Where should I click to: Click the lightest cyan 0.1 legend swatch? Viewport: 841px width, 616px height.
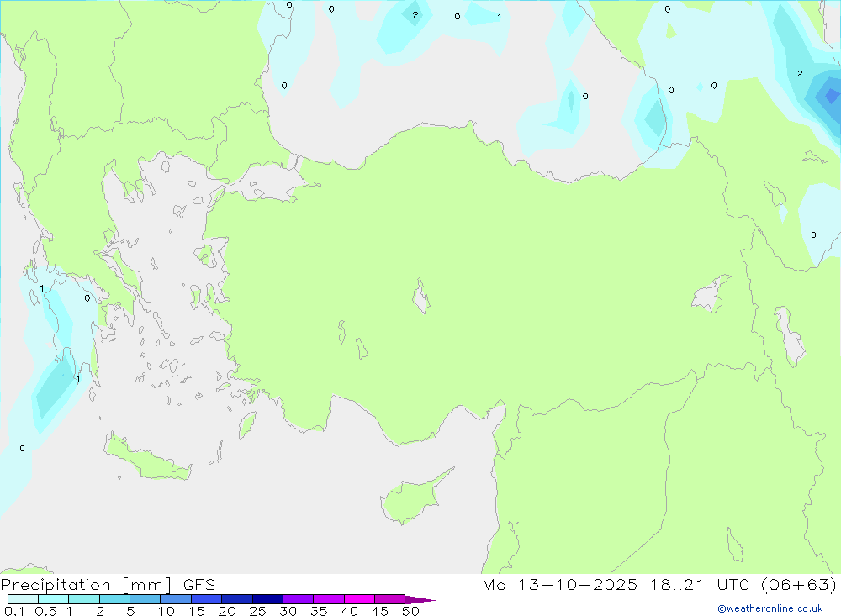click(x=23, y=599)
